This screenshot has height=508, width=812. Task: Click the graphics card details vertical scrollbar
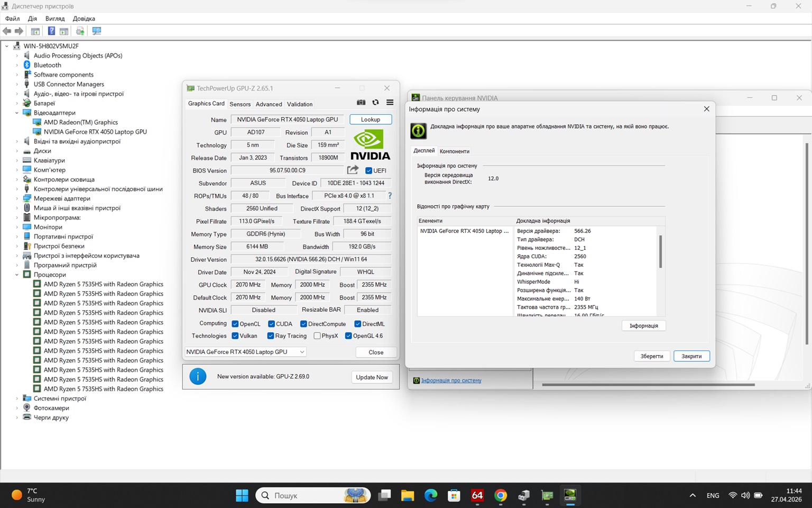click(660, 252)
